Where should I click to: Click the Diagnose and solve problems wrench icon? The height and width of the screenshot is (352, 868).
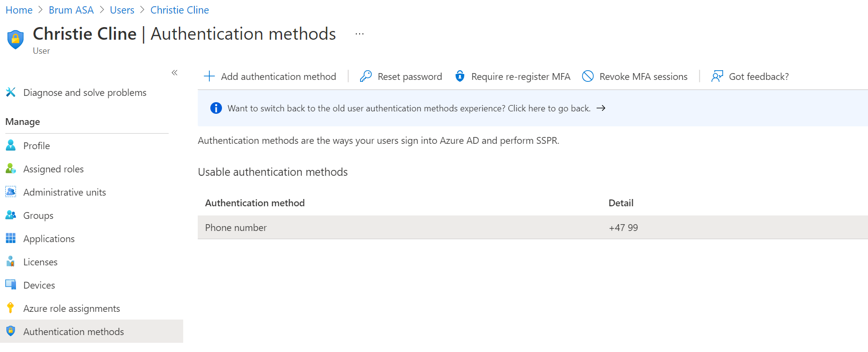click(x=11, y=92)
